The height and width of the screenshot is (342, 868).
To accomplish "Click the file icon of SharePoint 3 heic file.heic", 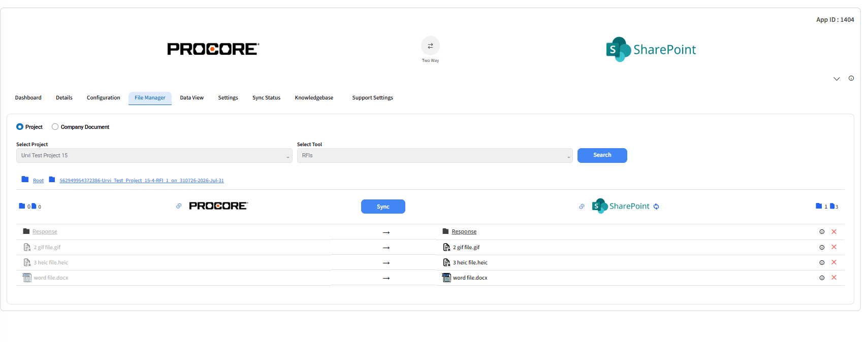I will click(x=446, y=262).
